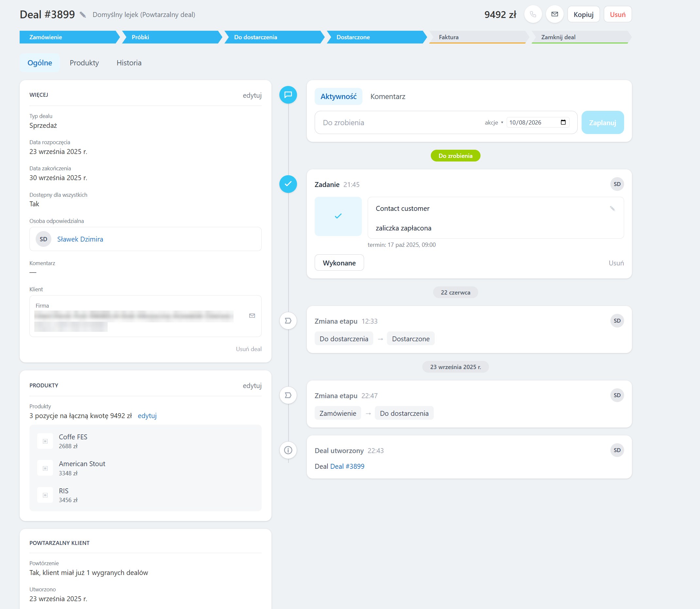Toggle the task completion checkmark box
Image resolution: width=700 pixels, height=609 pixels.
[338, 216]
